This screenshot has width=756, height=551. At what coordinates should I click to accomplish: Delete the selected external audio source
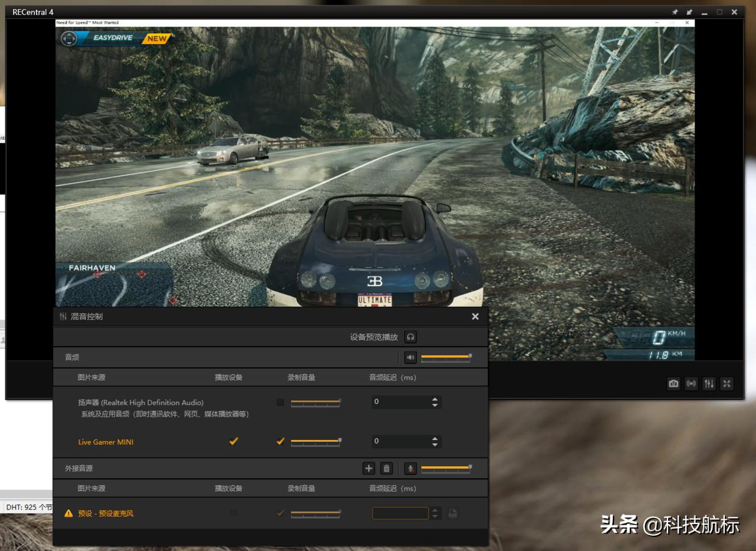coord(386,469)
